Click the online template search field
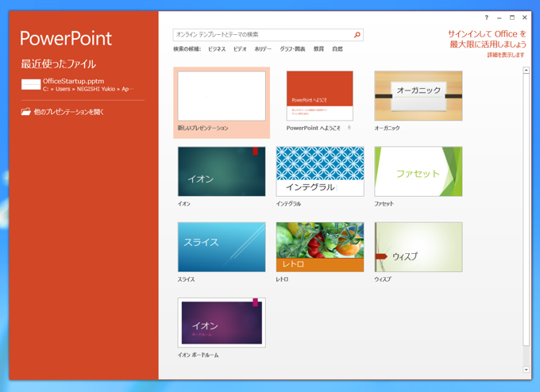The height and width of the screenshot is (392, 540). [268, 35]
